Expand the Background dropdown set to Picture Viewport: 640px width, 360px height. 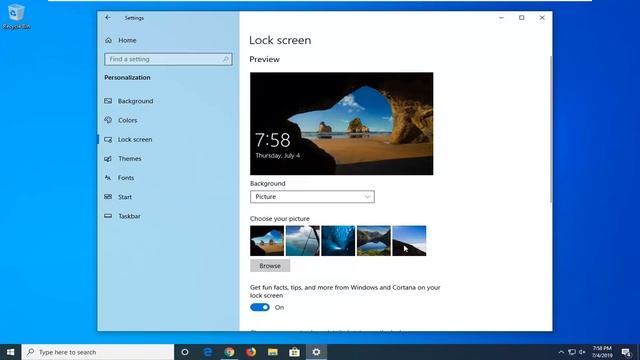[x=312, y=197]
